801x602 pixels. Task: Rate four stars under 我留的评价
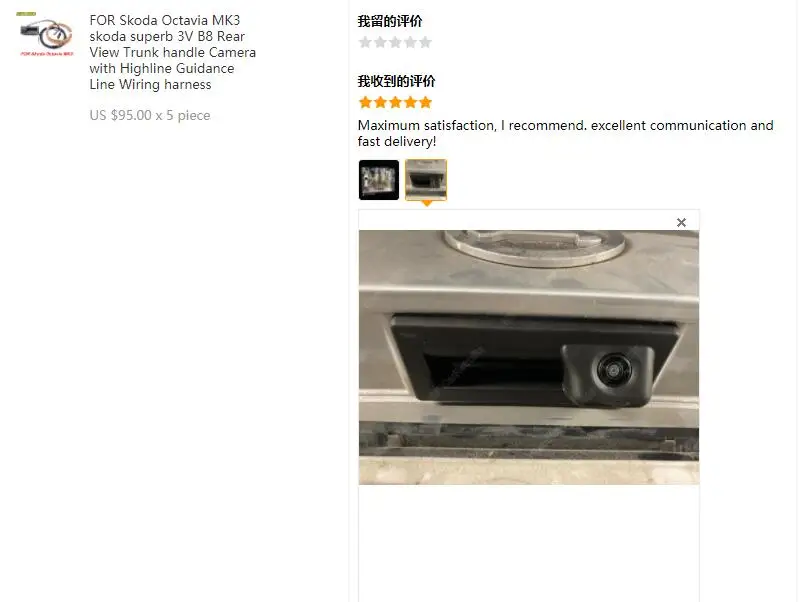(x=410, y=42)
